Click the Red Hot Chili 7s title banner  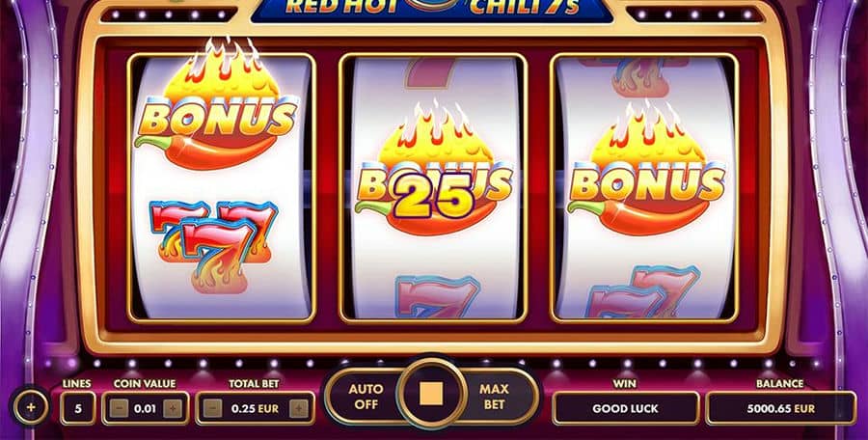[432, 10]
